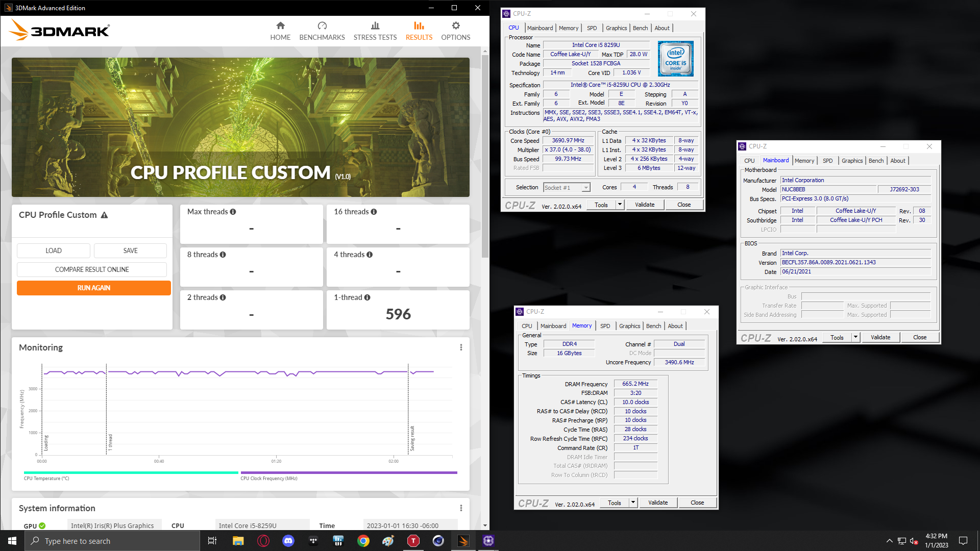Image resolution: width=980 pixels, height=551 pixels.
Task: Click RUN AGAIN button
Action: tap(94, 288)
